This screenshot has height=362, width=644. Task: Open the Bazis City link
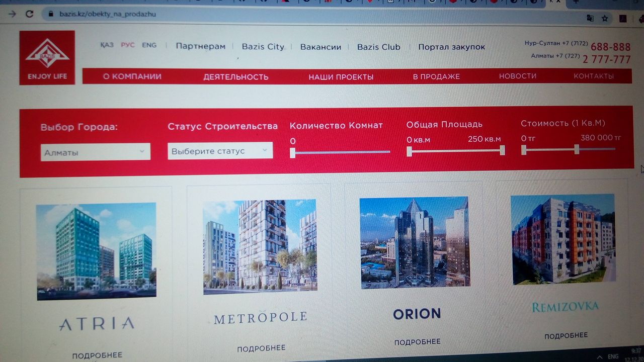pyautogui.click(x=263, y=47)
